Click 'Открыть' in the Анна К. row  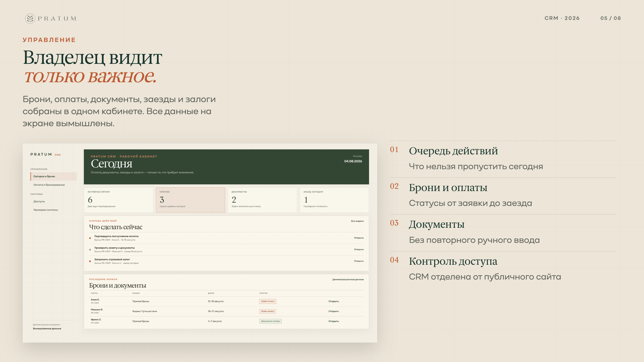tap(334, 301)
